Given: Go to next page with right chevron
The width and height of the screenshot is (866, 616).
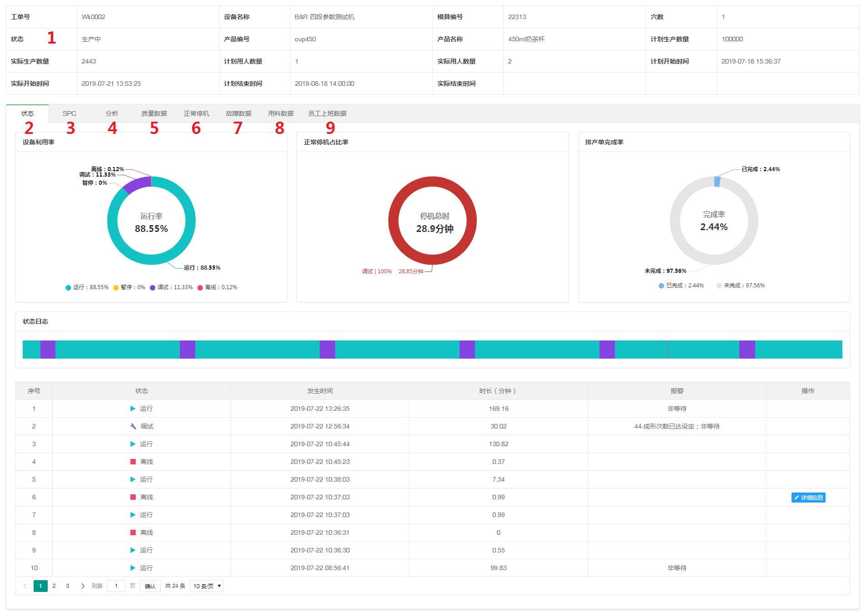Looking at the screenshot, I should click(x=83, y=586).
